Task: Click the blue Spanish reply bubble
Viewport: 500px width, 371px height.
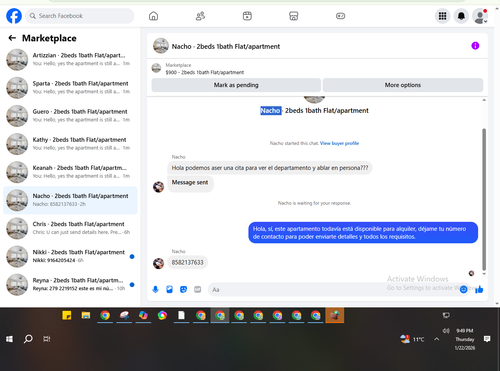Action: click(363, 233)
